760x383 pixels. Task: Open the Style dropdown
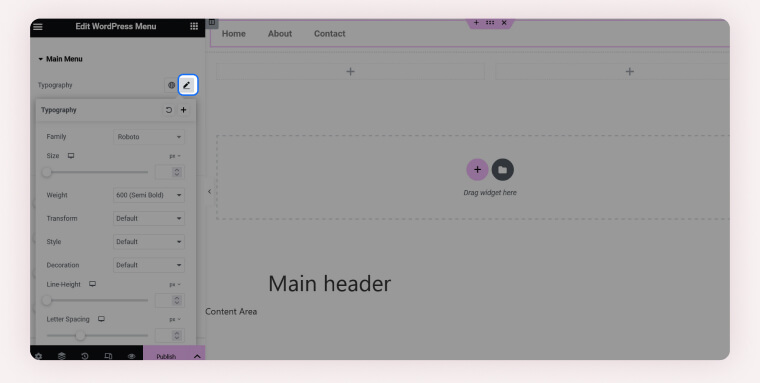(149, 241)
